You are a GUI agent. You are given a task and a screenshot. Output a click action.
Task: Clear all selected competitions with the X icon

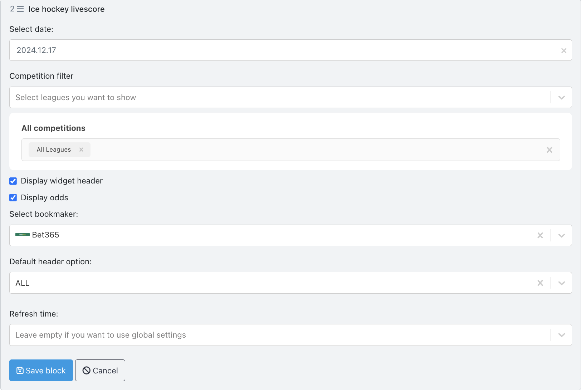pos(549,150)
